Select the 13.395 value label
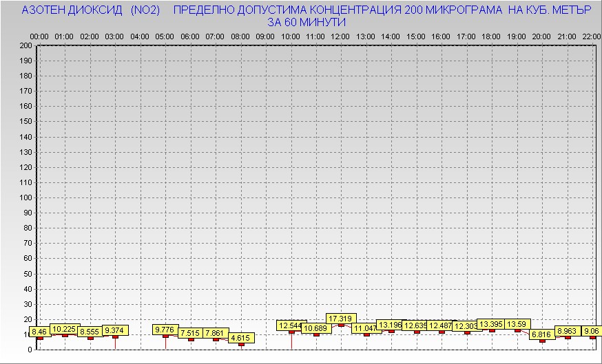Screen dimensions: 602x364 click(x=491, y=324)
